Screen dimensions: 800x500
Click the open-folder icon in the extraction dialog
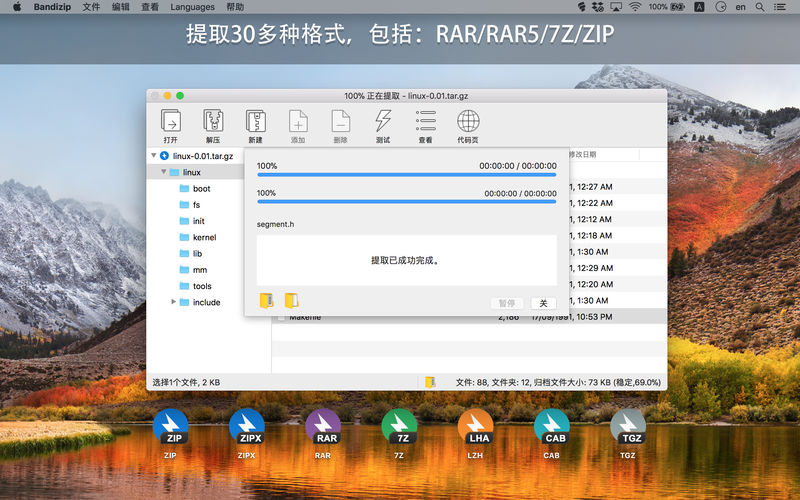(x=291, y=301)
